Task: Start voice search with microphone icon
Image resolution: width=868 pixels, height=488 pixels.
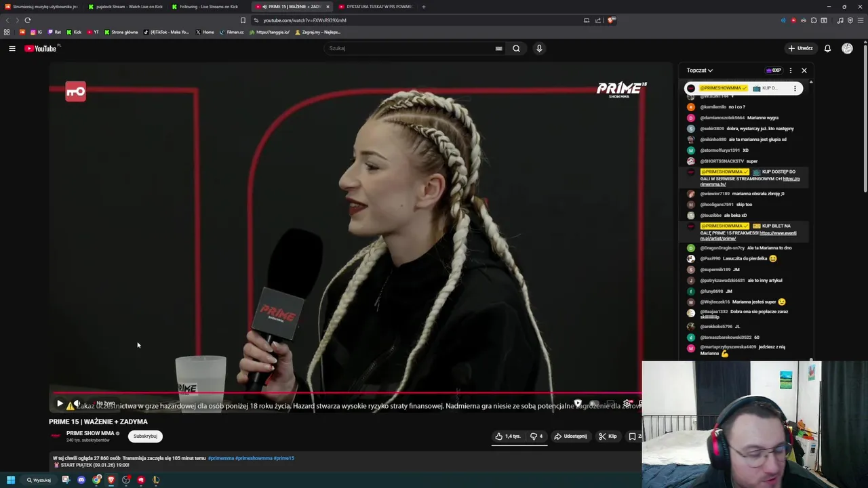Action: (539, 48)
